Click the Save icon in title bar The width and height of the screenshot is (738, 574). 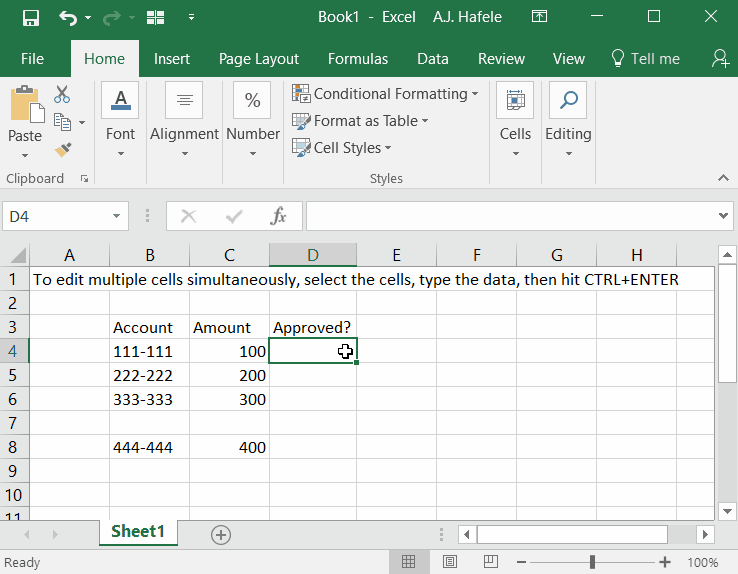(x=31, y=18)
